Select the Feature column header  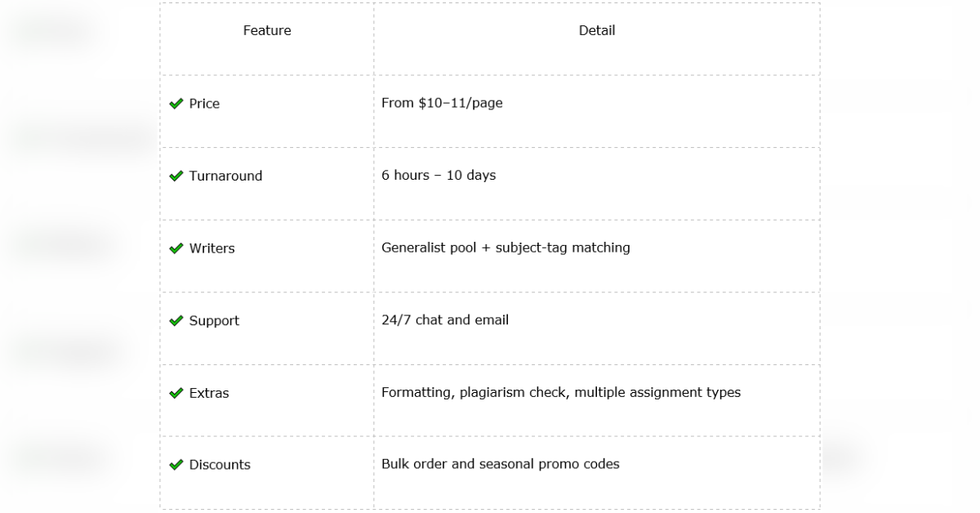coord(267,30)
